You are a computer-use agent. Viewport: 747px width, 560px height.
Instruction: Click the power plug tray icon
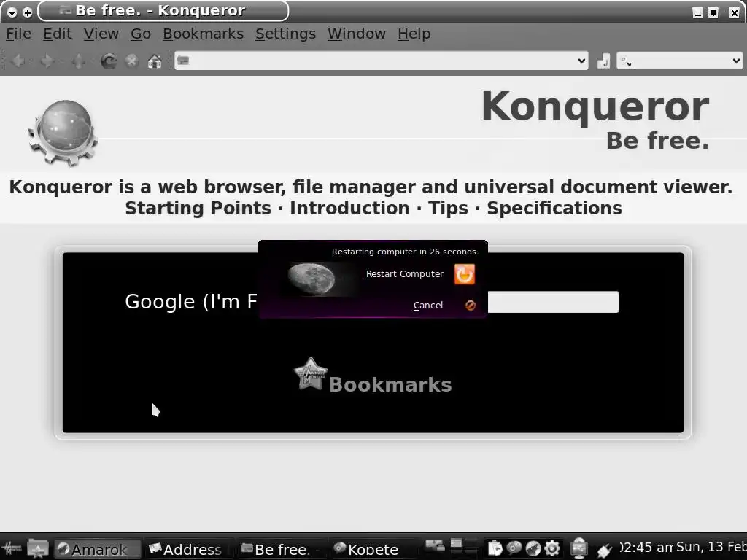pyautogui.click(x=605, y=550)
